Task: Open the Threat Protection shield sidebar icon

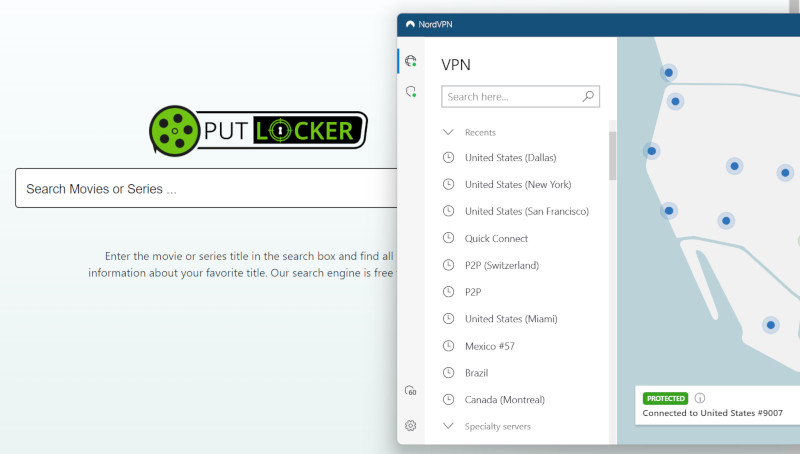Action: pyautogui.click(x=411, y=91)
